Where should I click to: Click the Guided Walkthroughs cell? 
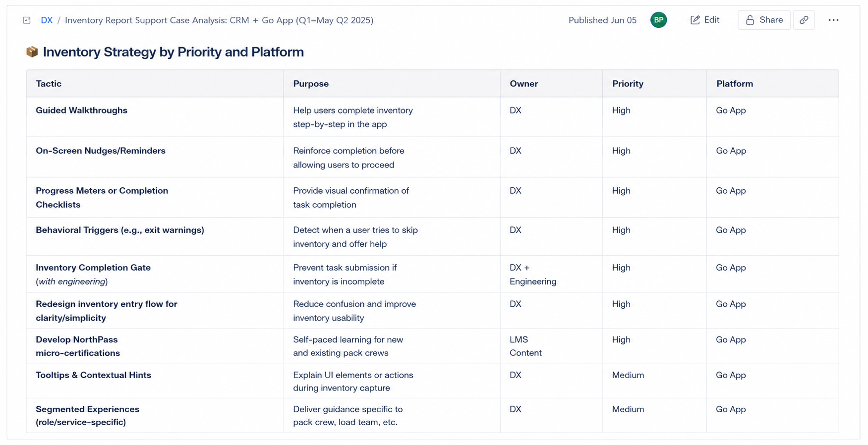point(155,117)
